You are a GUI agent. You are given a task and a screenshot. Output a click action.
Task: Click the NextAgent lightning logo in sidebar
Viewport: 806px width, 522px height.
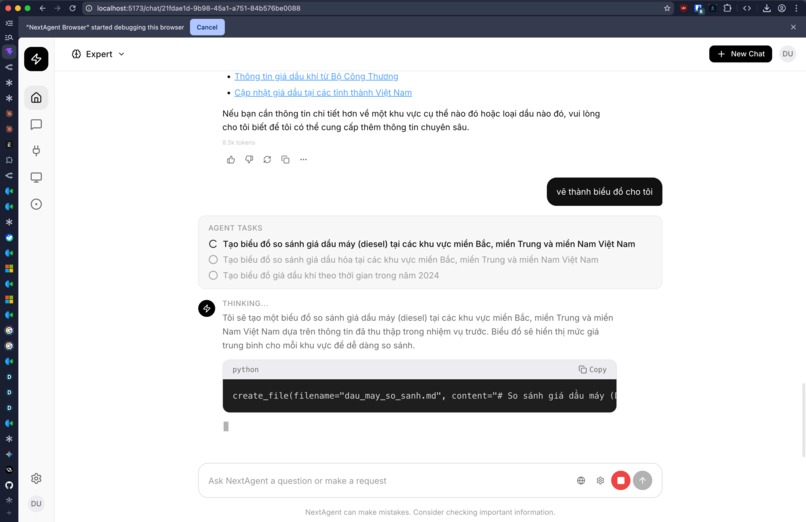(x=36, y=59)
